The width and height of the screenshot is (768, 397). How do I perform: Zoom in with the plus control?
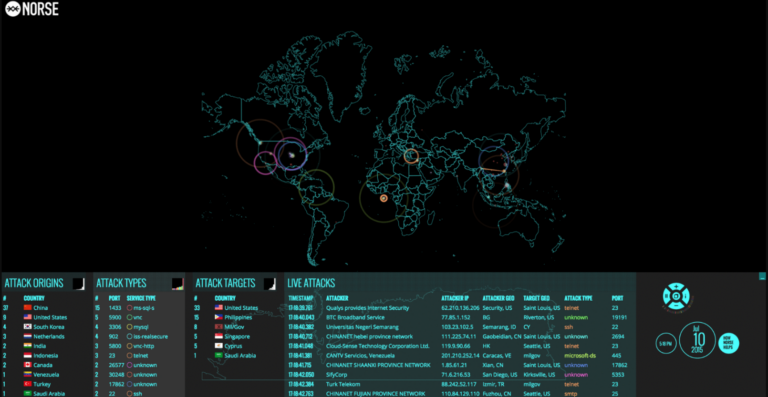[676, 286]
